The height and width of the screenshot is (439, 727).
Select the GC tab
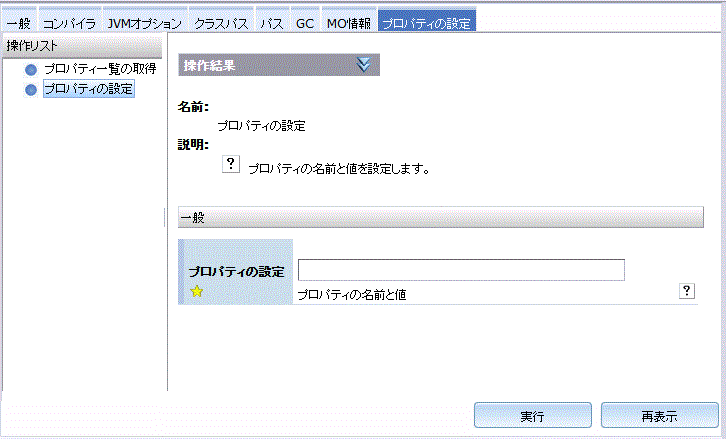(x=305, y=22)
